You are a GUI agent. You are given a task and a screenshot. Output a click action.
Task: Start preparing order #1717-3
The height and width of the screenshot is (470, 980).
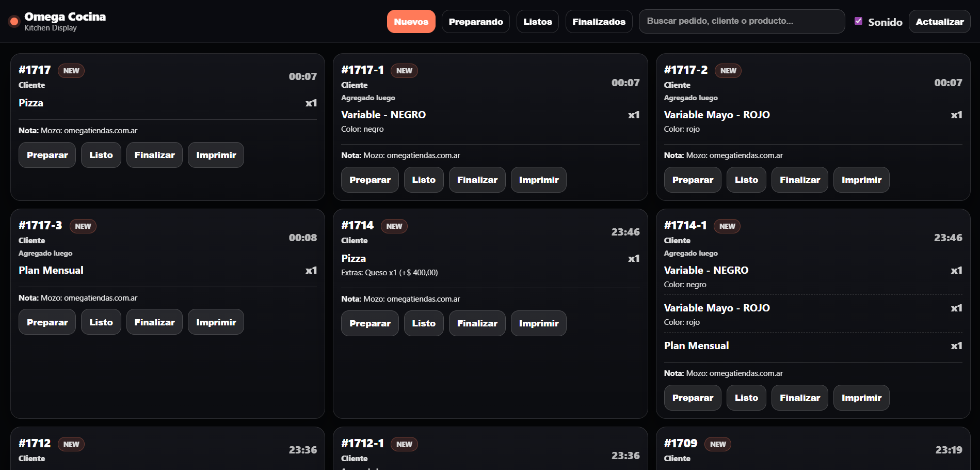tap(47, 322)
